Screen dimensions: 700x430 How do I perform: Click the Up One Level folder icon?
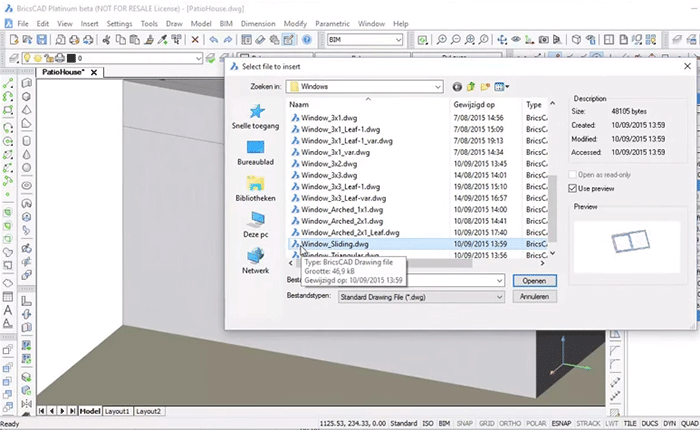[471, 87]
